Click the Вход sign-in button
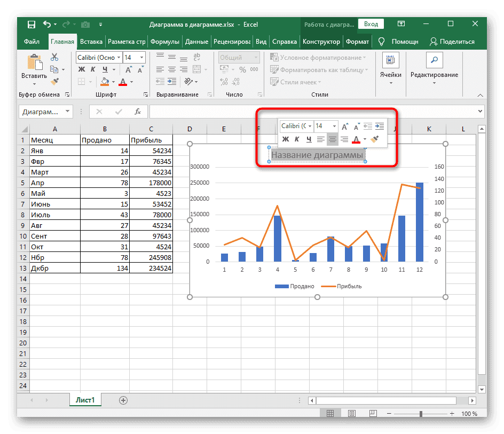Image resolution: width=504 pixels, height=434 pixels. point(371,24)
